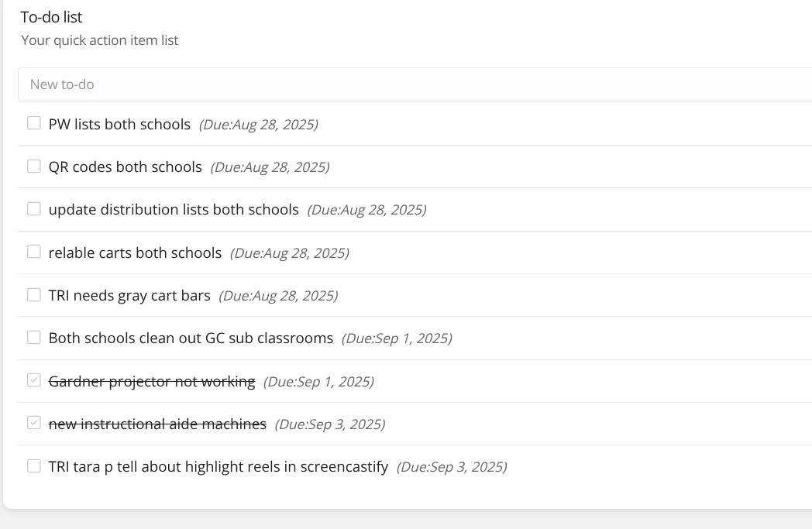This screenshot has width=812, height=529.
Task: Check relable carts both schools item
Action: 33,252
